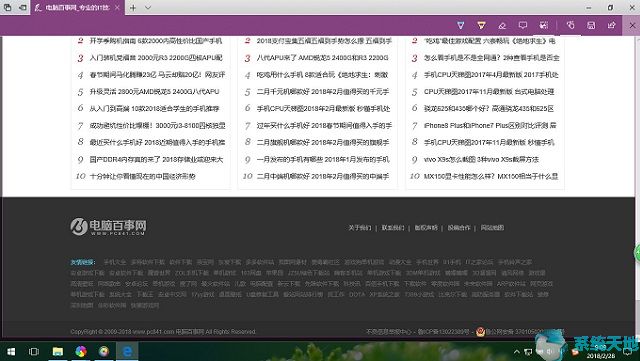Exit web note mode with X button
The image size is (640, 361).
[632, 25]
